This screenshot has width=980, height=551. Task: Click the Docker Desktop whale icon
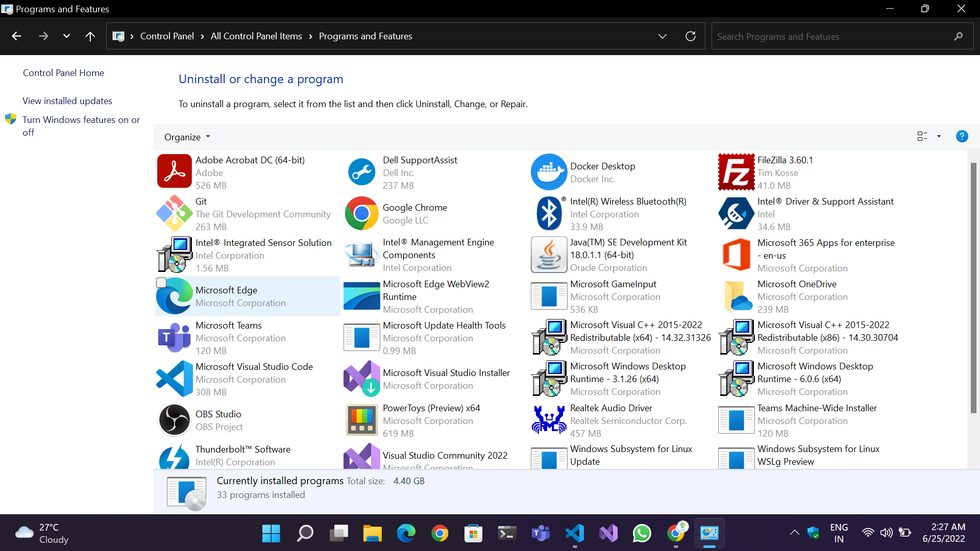[x=549, y=172]
